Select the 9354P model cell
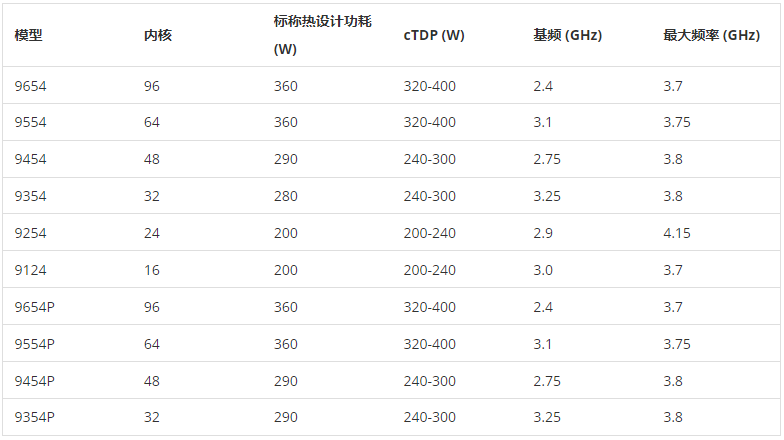Viewport: 784px width, 440px height. (x=34, y=417)
